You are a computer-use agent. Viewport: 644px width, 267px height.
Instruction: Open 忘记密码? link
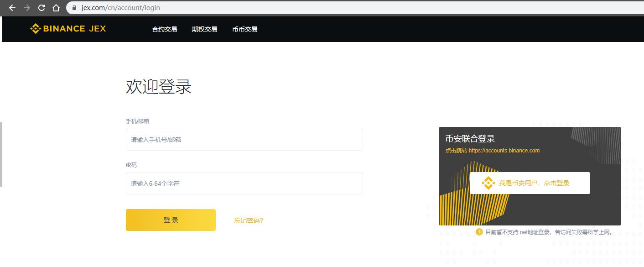click(x=249, y=220)
